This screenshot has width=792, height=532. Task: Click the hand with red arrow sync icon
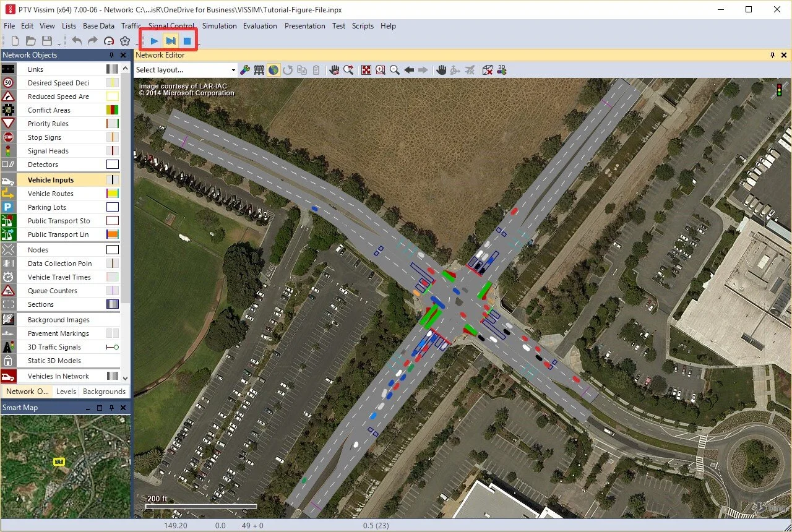point(335,70)
